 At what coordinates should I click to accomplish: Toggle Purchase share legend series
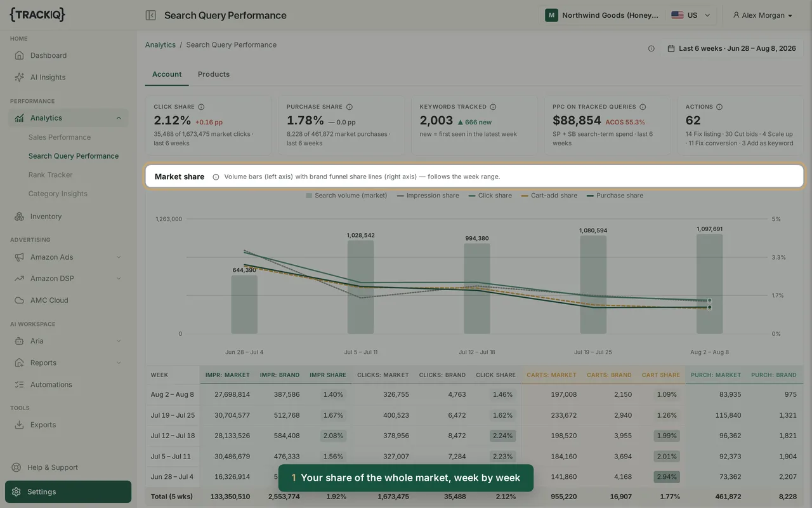click(615, 196)
